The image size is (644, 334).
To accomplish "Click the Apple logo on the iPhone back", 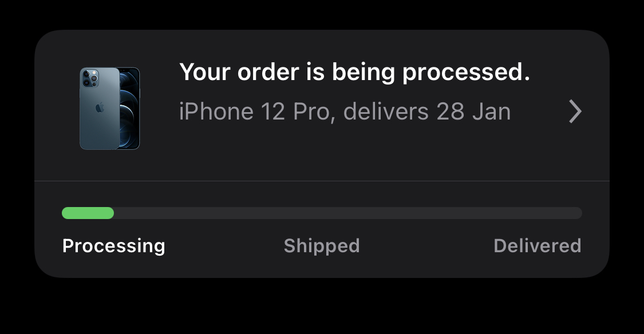I will (x=99, y=107).
